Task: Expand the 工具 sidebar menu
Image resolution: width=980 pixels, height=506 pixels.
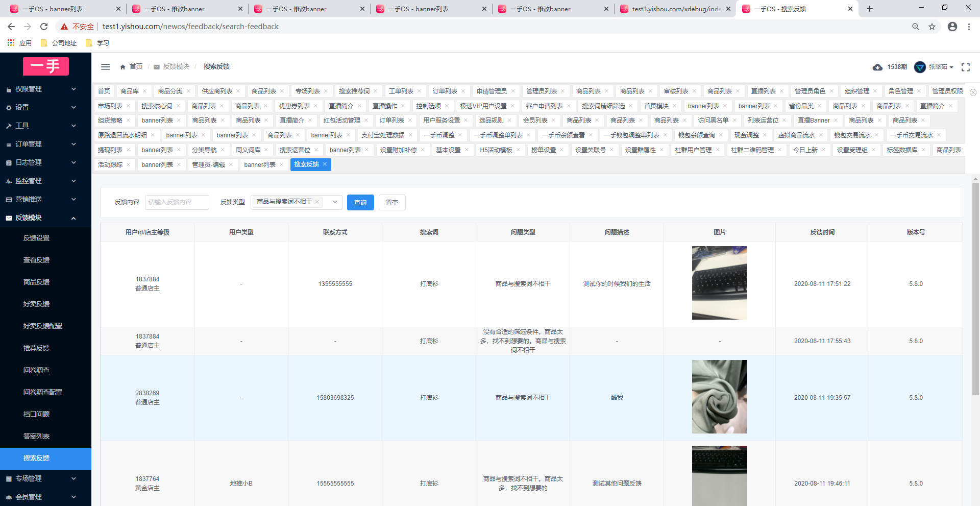Action: pyautogui.click(x=46, y=126)
